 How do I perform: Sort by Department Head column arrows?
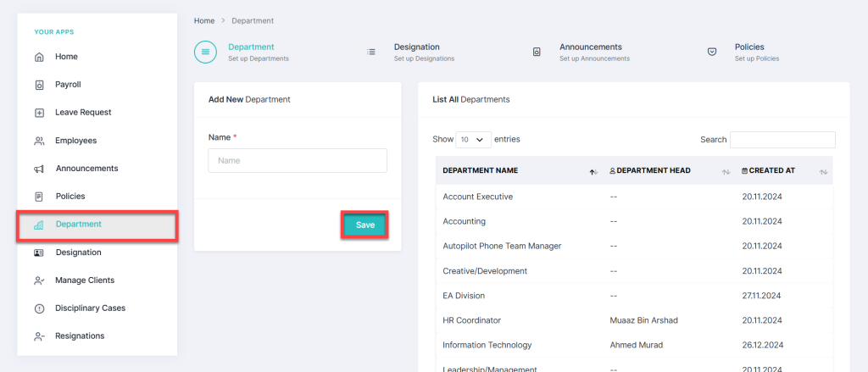(726, 172)
